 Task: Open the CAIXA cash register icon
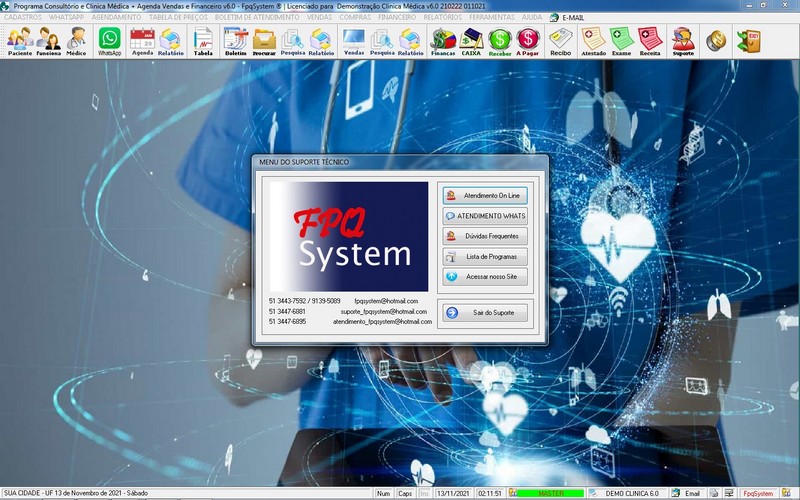pos(471,41)
